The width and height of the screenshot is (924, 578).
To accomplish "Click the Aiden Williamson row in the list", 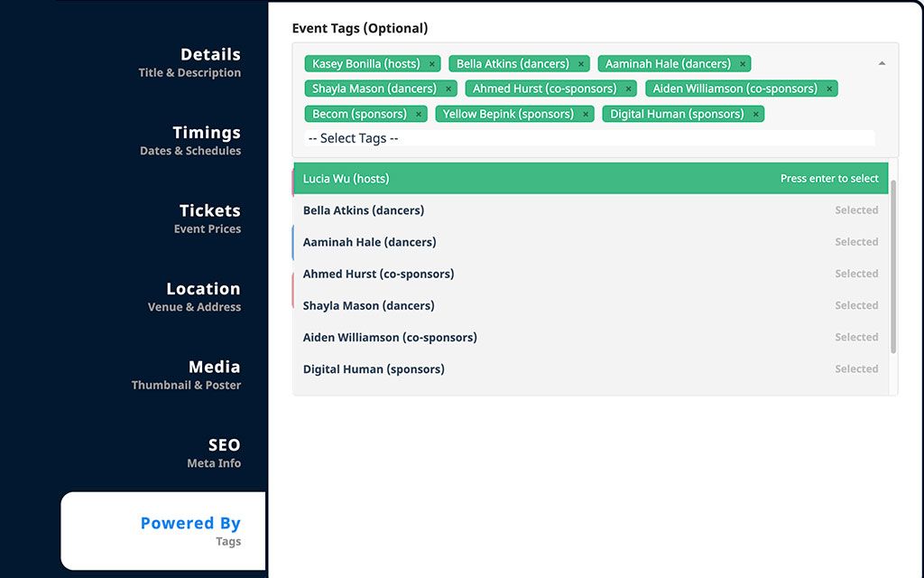I will (541, 336).
